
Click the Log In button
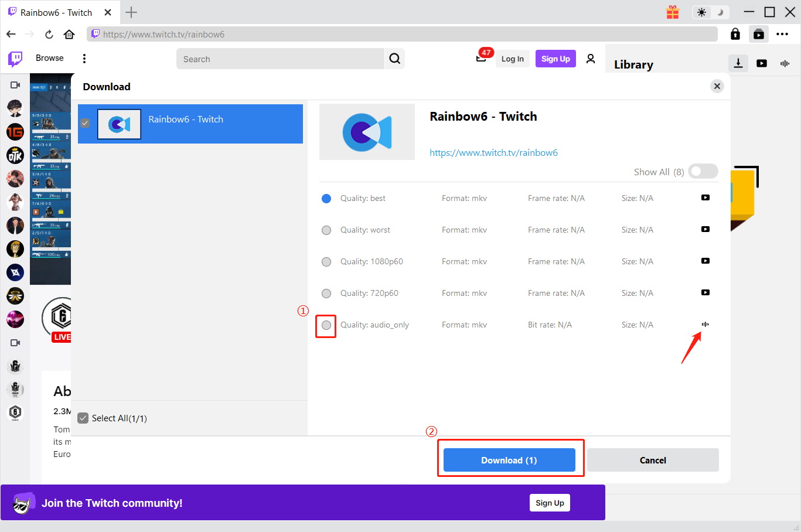(513, 59)
